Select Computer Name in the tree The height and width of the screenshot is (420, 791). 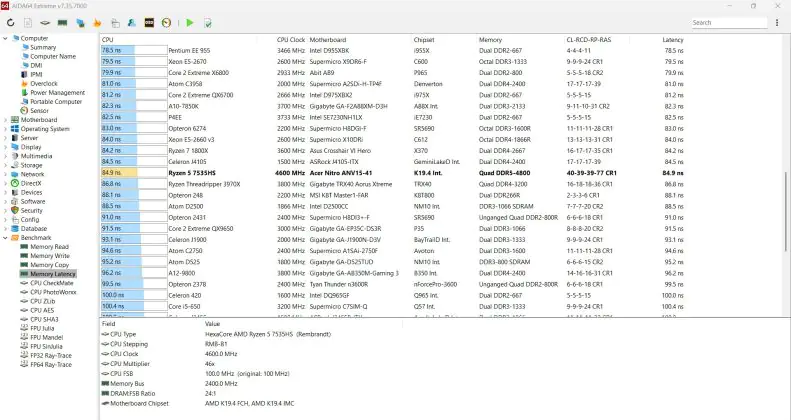[x=53, y=56]
